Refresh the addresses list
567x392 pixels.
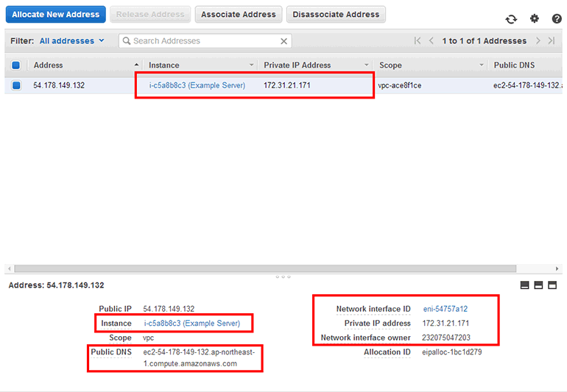point(511,19)
